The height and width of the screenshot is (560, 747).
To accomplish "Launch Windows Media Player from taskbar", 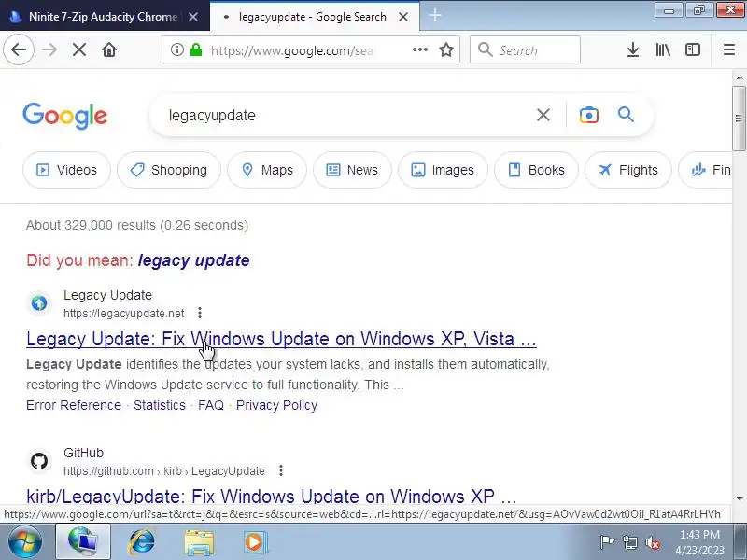I will coord(255,542).
